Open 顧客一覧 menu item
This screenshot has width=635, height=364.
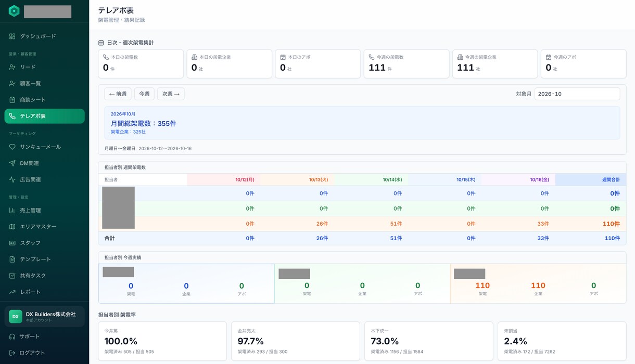44,83
